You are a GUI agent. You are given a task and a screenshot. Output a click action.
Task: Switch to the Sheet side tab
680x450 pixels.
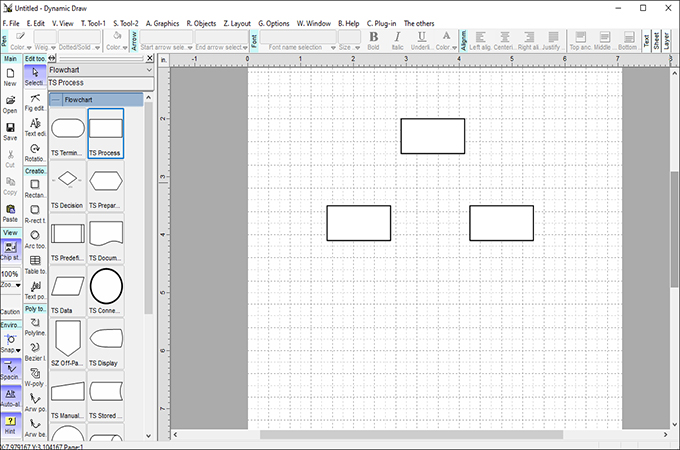656,41
